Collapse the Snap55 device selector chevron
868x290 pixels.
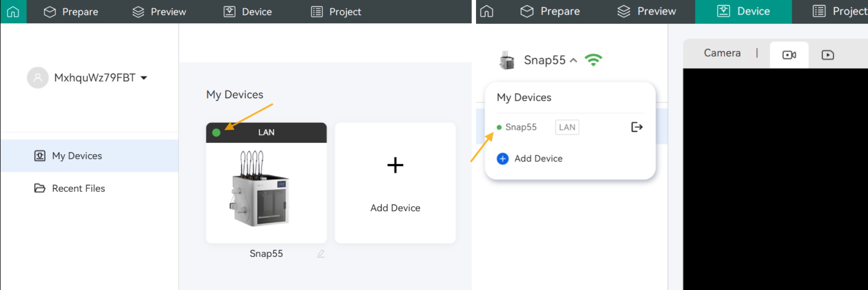pos(573,60)
